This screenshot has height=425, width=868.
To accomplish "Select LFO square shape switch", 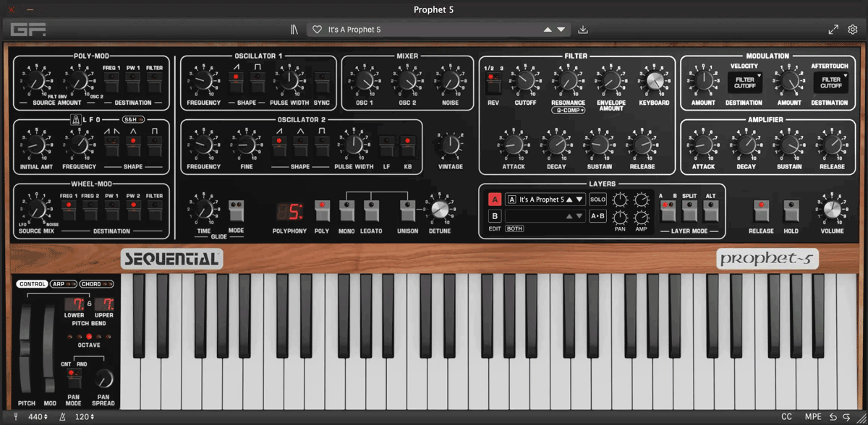I will pyautogui.click(x=155, y=146).
